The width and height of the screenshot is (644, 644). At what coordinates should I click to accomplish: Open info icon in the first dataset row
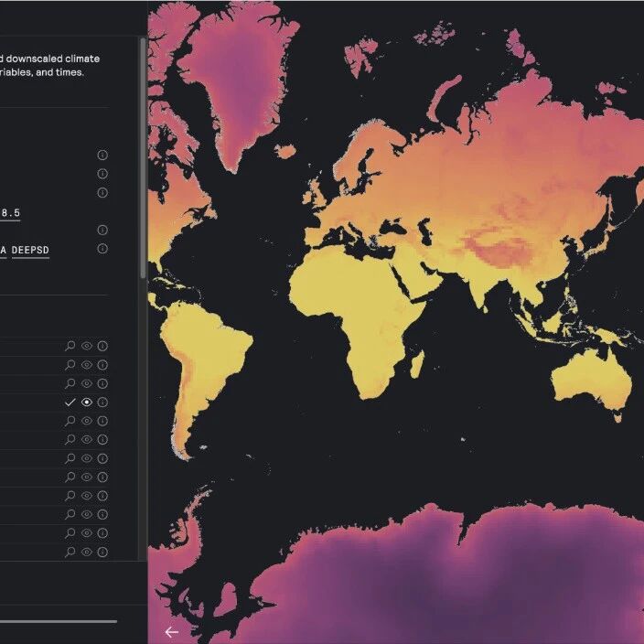[102, 347]
